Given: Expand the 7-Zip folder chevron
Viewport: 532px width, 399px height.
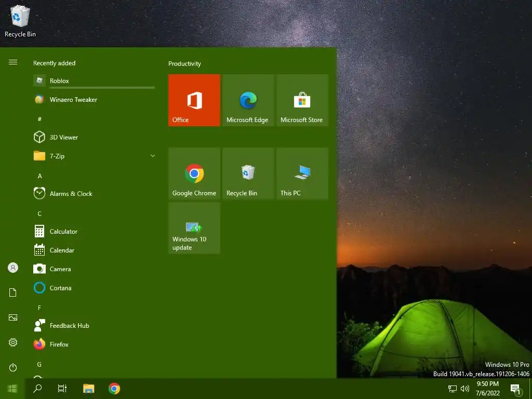Looking at the screenshot, I should 153,156.
